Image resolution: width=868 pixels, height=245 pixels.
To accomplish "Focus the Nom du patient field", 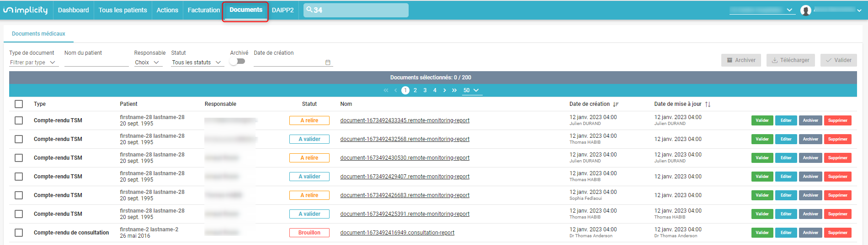I will 96,63.
